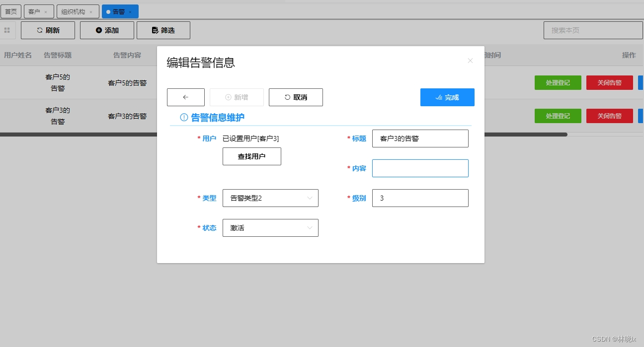Click the 添加 add button

click(107, 30)
